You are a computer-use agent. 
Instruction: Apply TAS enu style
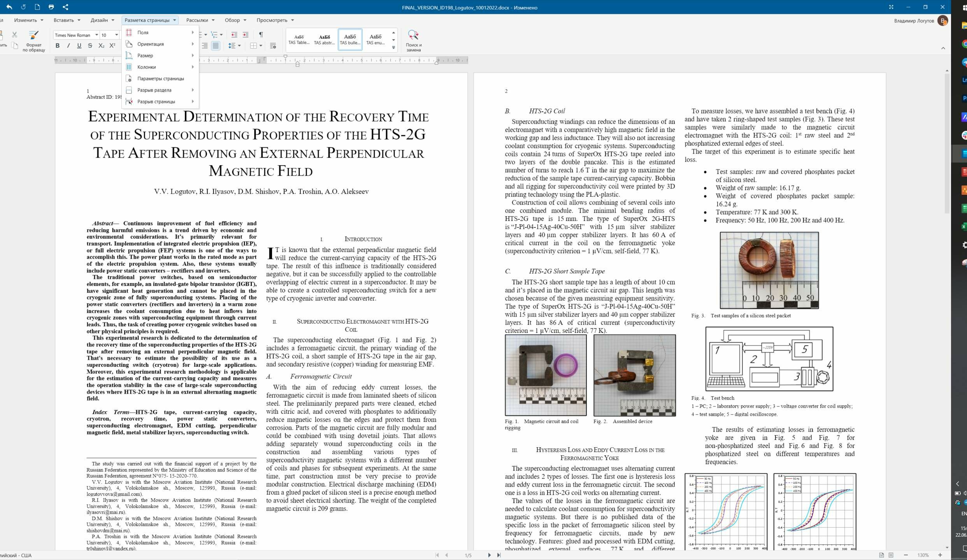click(x=375, y=39)
